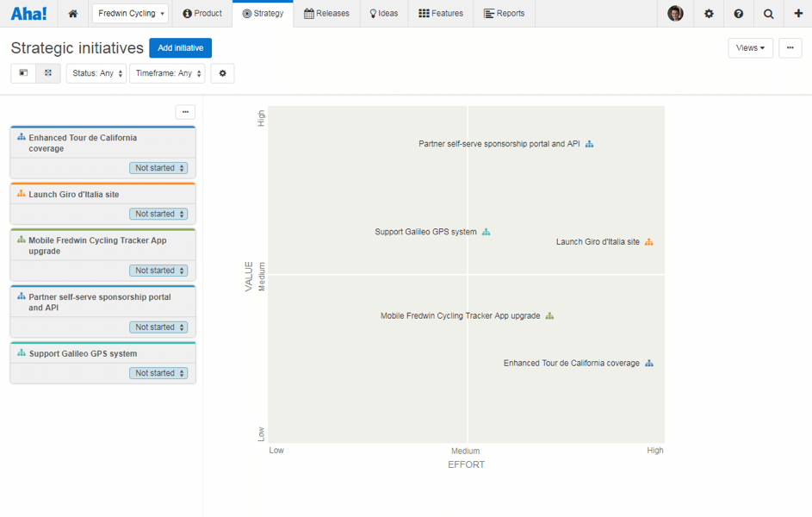The width and height of the screenshot is (812, 517).
Task: Expand the Timeframe: Any filter
Action: point(167,73)
